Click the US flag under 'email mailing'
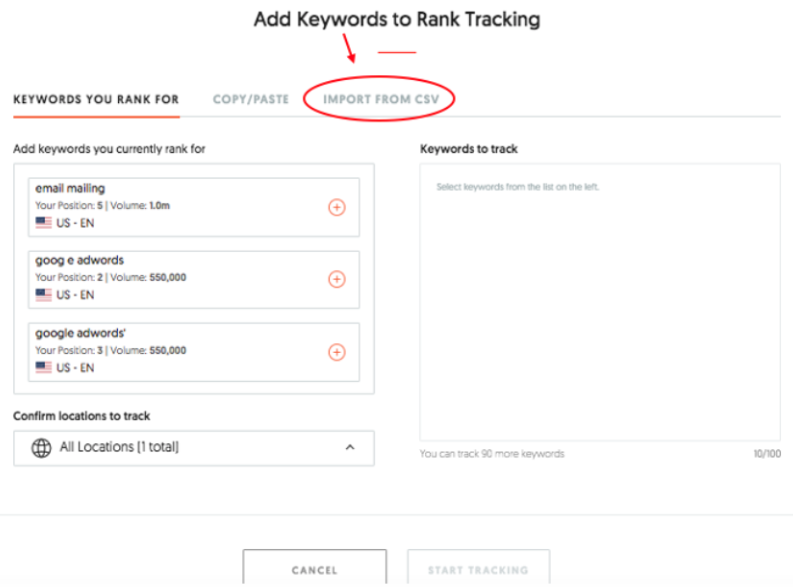The image size is (793, 587). click(43, 223)
